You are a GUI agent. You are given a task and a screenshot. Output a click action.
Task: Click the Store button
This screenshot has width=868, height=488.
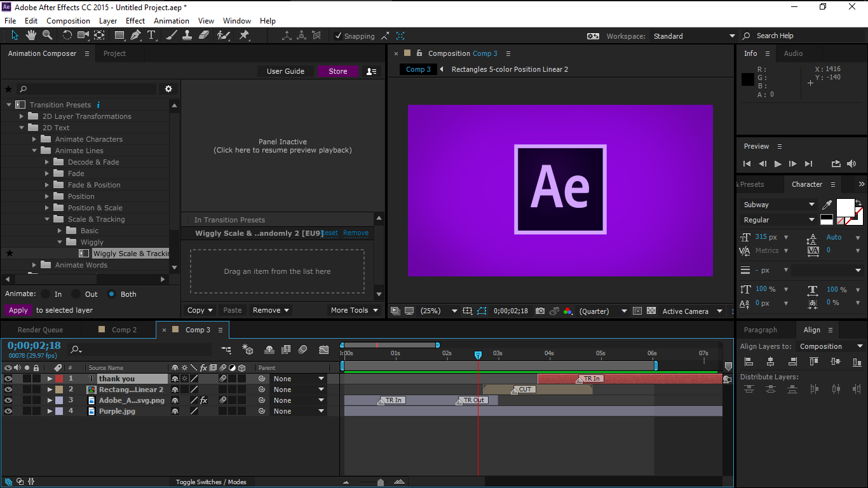click(338, 71)
